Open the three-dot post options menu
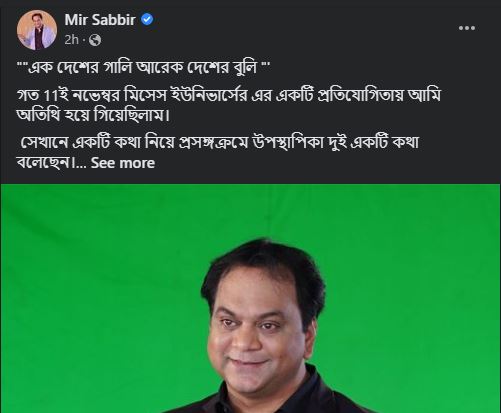 [467, 28]
